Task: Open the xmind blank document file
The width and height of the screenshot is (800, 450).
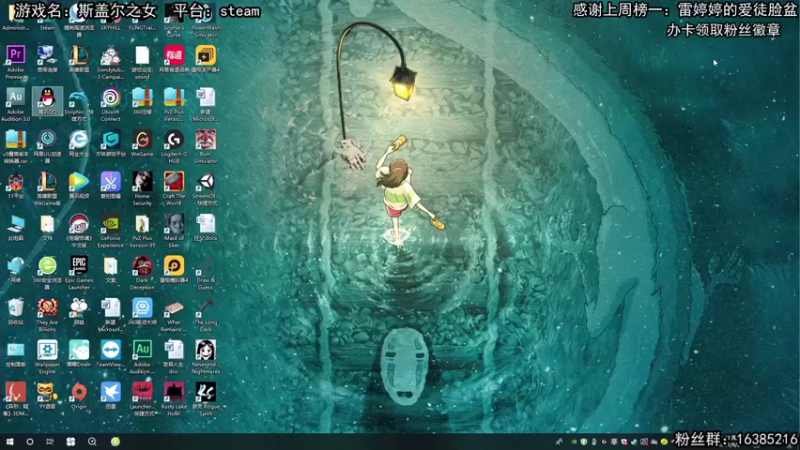Action: (x=142, y=62)
